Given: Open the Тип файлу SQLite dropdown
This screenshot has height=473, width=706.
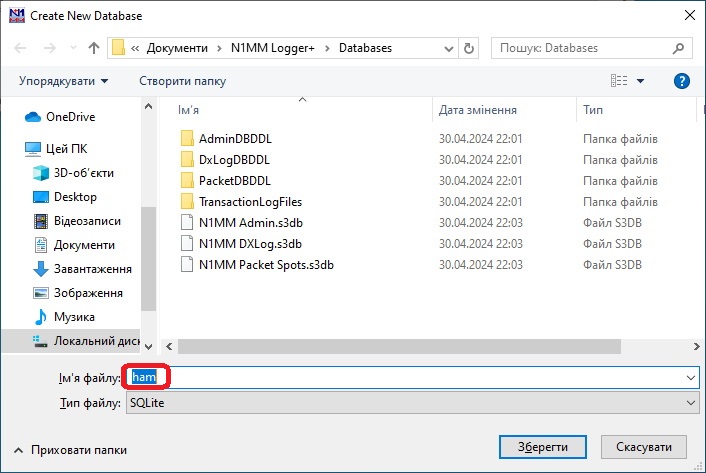Looking at the screenshot, I should click(x=413, y=403).
